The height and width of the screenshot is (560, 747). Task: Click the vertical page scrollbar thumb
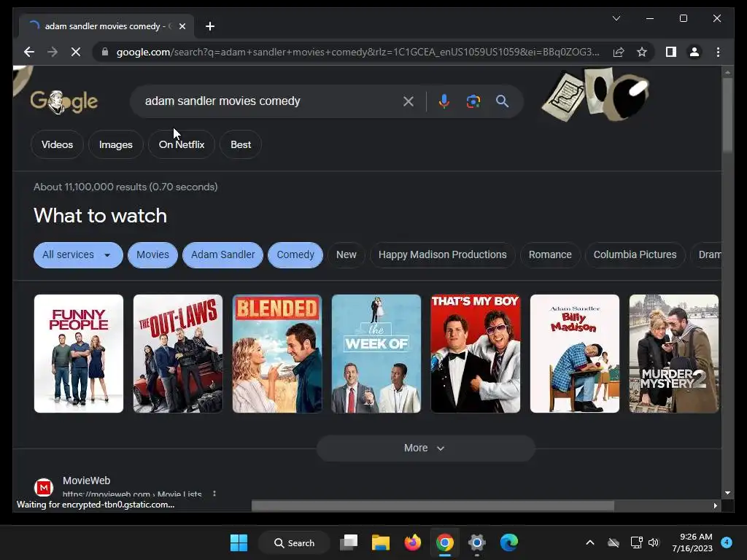(x=727, y=114)
